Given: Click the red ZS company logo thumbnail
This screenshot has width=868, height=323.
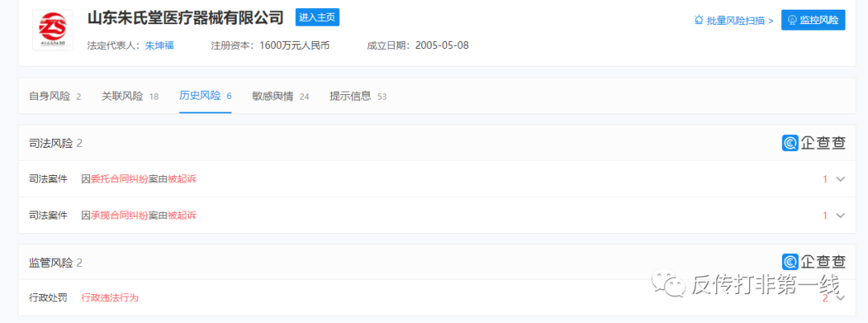Looking at the screenshot, I should click(x=53, y=30).
